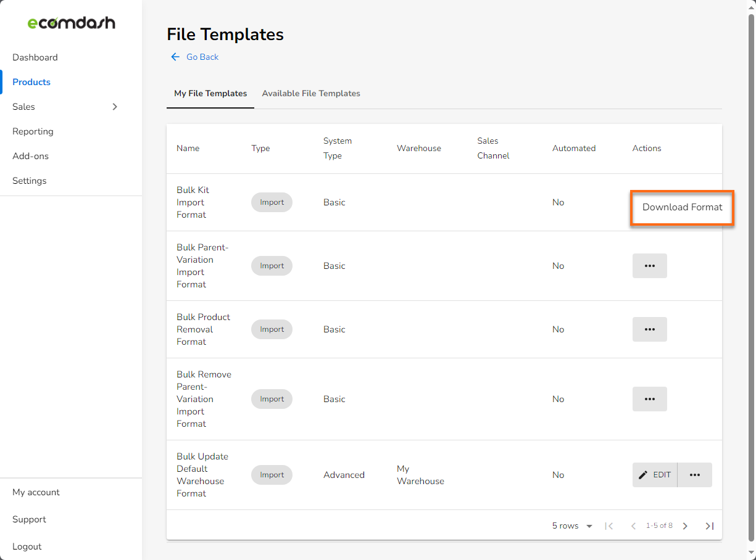The image size is (756, 560).
Task: Open the ellipsis actions menu for Bulk Product Removal Format
Action: (649, 329)
